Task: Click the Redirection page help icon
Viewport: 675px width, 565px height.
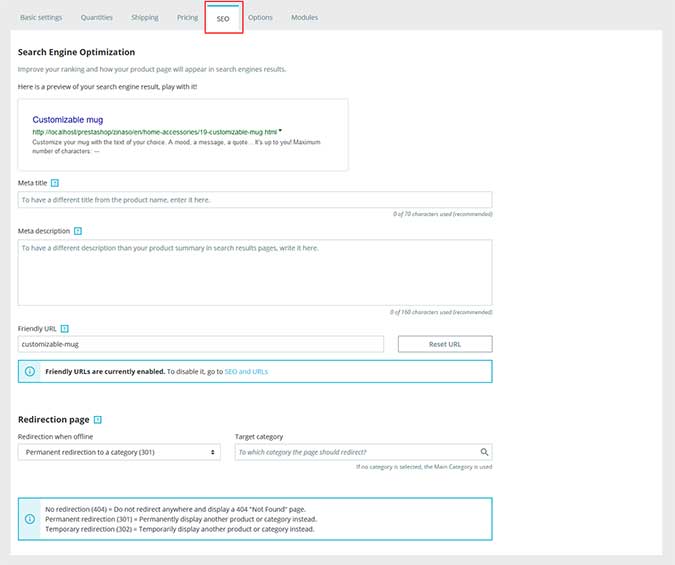Action: point(98,420)
